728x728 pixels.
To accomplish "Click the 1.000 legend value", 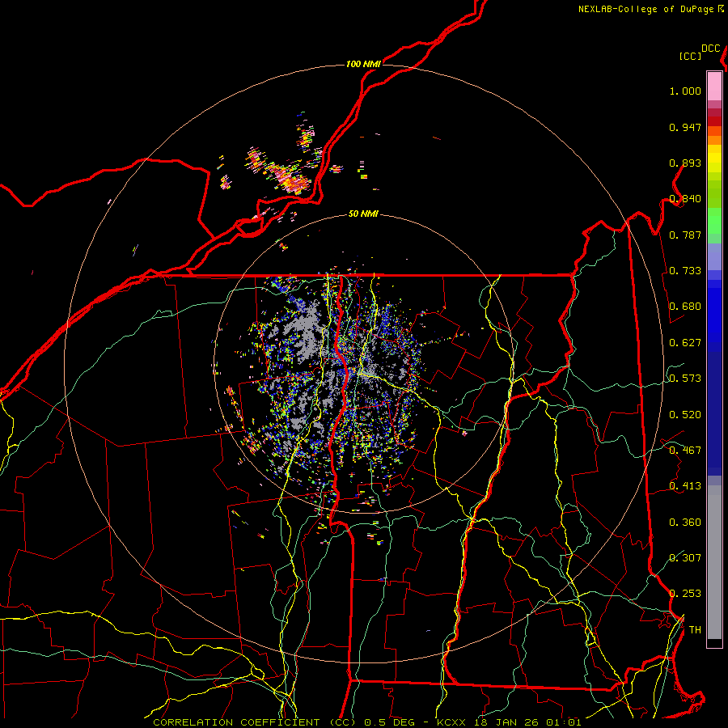I will (685, 91).
